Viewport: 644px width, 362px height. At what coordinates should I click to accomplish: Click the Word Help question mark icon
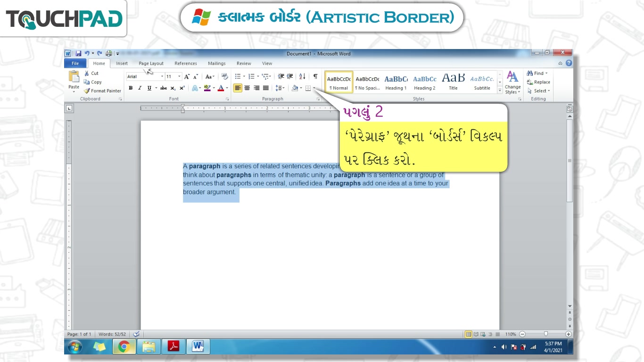tap(569, 63)
